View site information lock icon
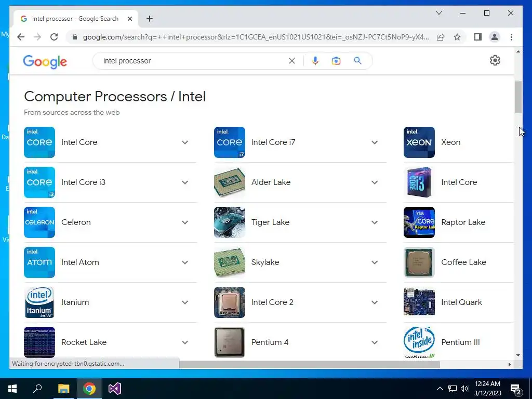This screenshot has width=532, height=399. (75, 37)
